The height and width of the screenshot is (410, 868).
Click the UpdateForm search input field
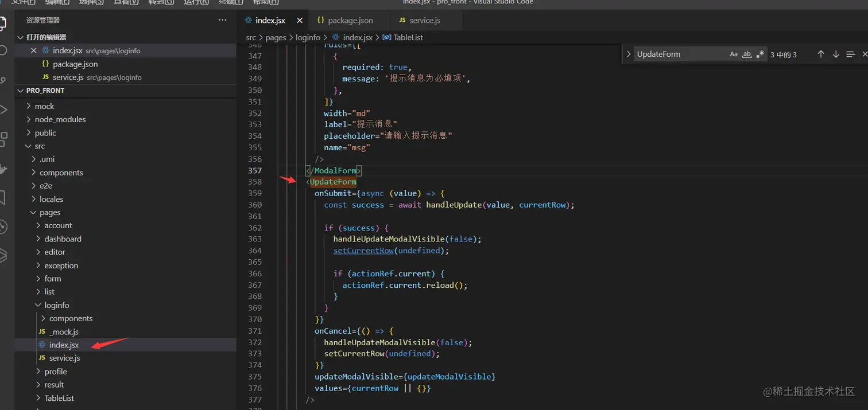click(x=680, y=54)
